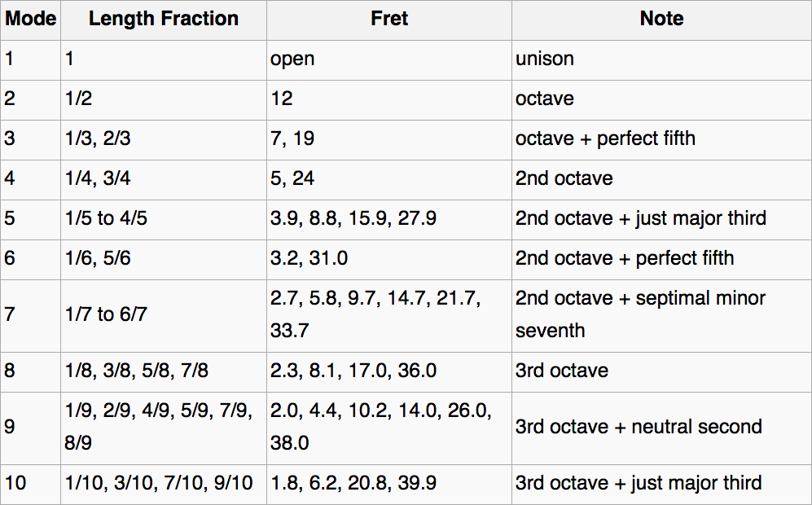Select the 'septimal minor seventh' note cell
The height and width of the screenshot is (505, 812).
[661, 316]
